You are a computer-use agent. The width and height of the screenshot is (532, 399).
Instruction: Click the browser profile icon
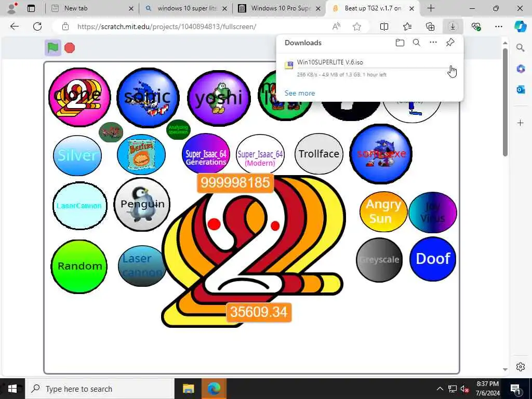(x=12, y=8)
